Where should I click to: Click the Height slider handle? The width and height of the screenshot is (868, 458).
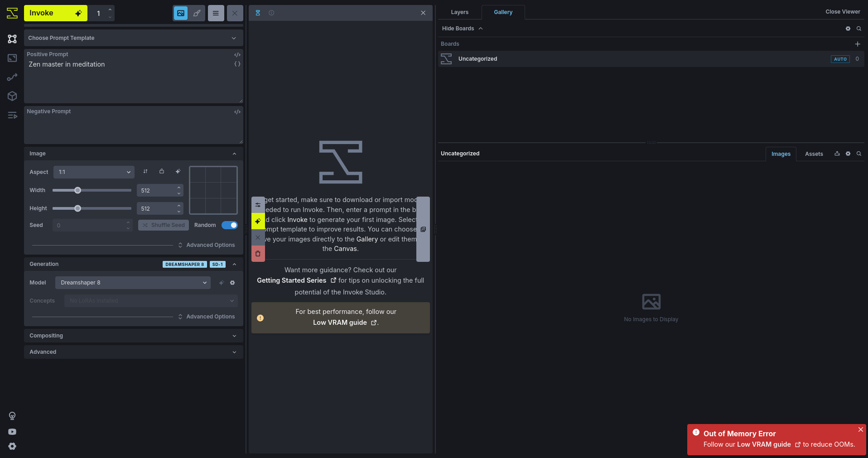[x=77, y=208]
